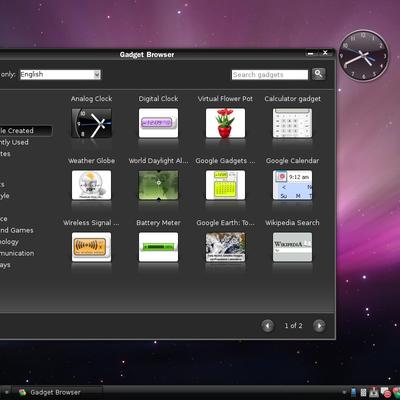Screen dimensions: 400x400
Task: Pick the Battery Meter gadget icon
Action: coord(158,247)
